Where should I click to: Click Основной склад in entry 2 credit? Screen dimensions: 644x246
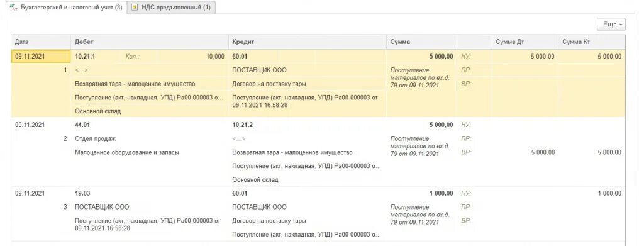click(255, 180)
